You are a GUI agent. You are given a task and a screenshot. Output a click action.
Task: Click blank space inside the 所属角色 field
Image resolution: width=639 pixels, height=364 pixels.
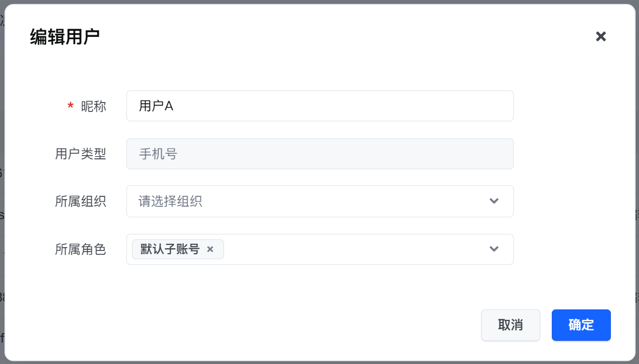(x=353, y=249)
